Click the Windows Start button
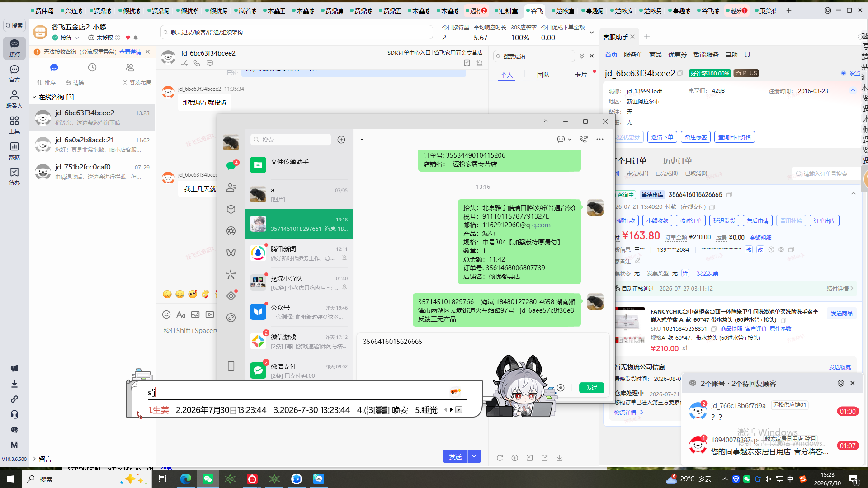Image resolution: width=868 pixels, height=488 pixels. [x=11, y=479]
